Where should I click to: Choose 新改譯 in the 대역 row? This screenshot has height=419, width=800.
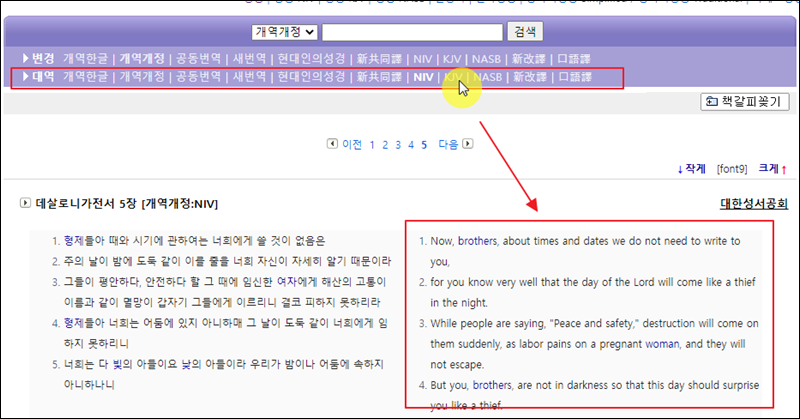pyautogui.click(x=530, y=77)
